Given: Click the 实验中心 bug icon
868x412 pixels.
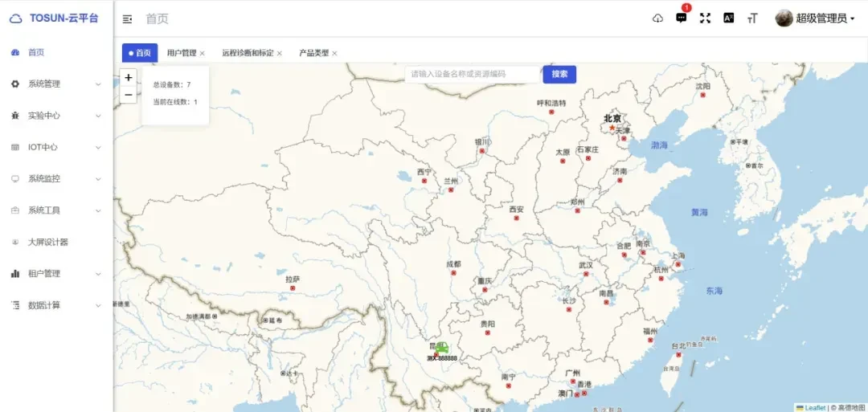Looking at the screenshot, I should 15,116.
